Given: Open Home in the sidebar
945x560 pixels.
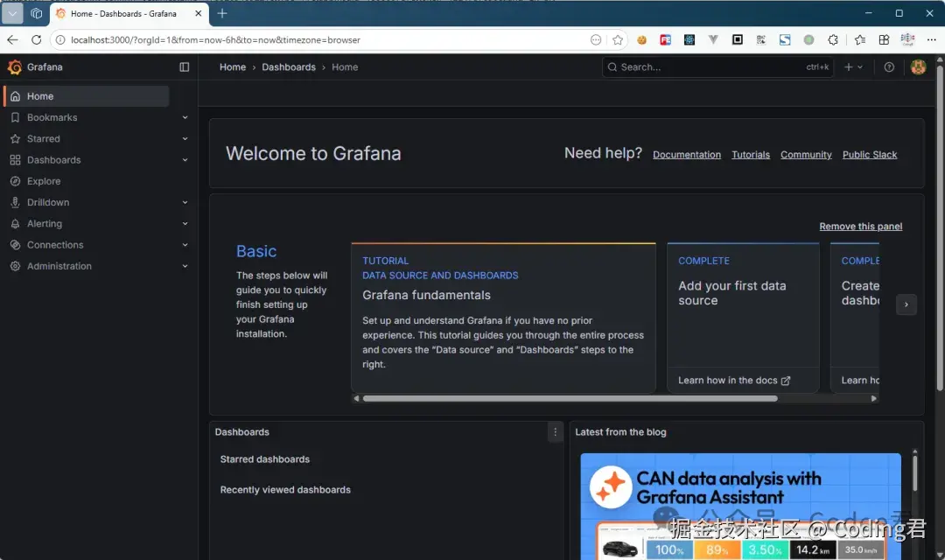Looking at the screenshot, I should [x=86, y=96].
